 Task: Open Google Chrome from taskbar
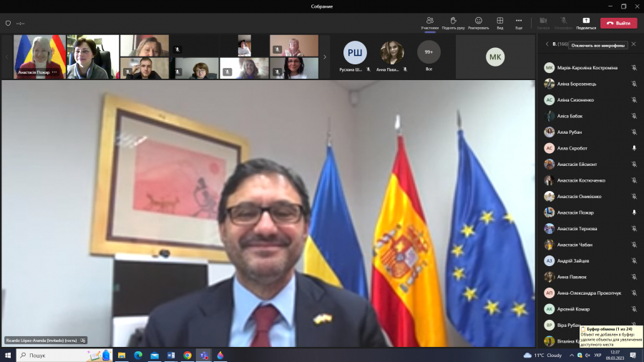[x=187, y=355]
